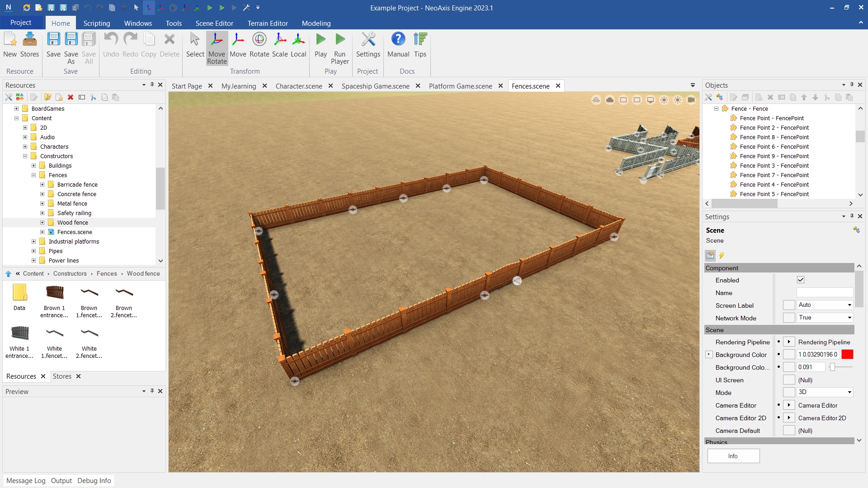Select the Rotate transform tool
The width and height of the screenshot is (868, 488).
point(259,45)
